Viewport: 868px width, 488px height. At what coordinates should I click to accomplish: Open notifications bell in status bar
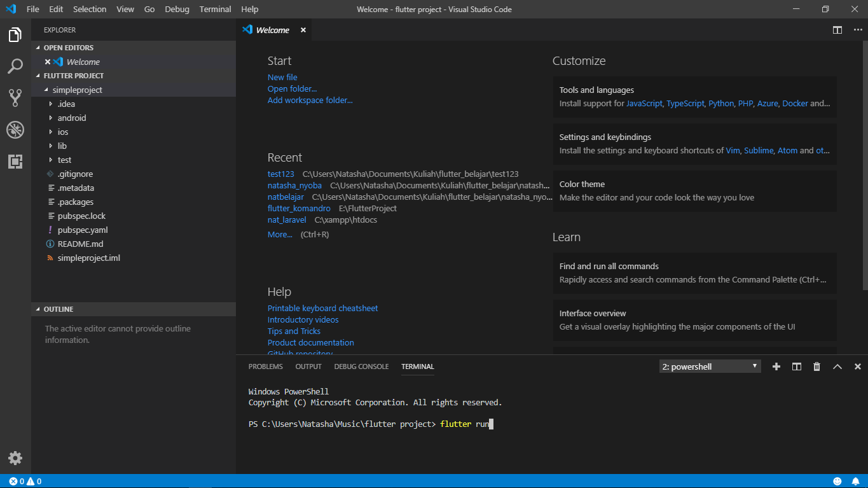(x=855, y=482)
